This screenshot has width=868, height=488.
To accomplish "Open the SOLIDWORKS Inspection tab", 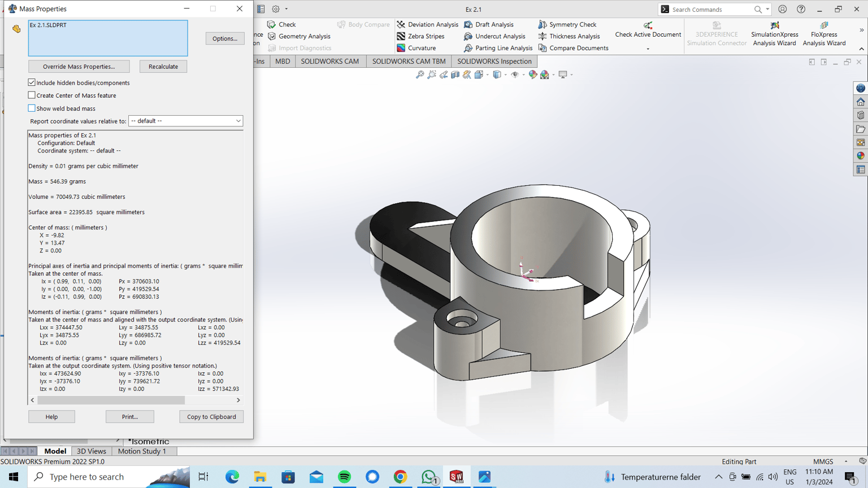I will tap(494, 62).
